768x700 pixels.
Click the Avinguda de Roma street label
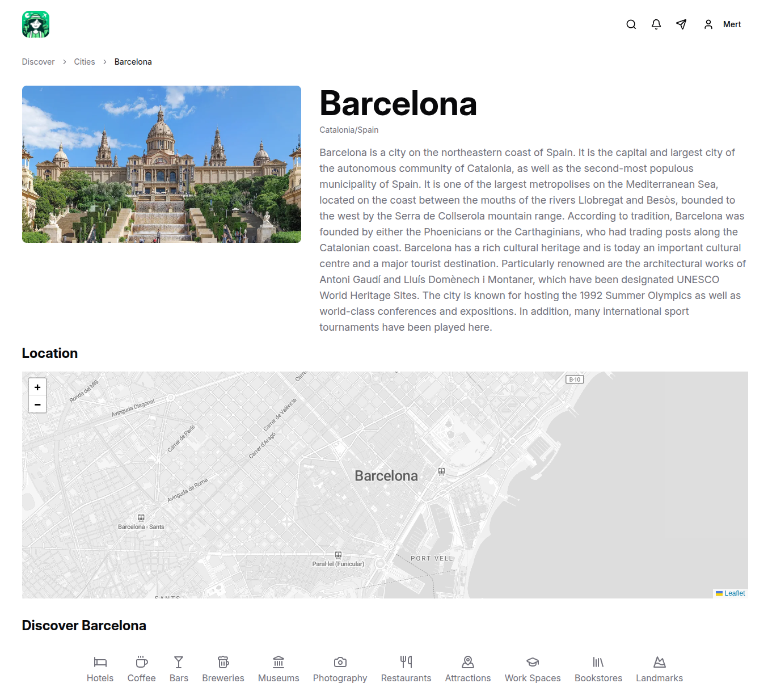[187, 490]
